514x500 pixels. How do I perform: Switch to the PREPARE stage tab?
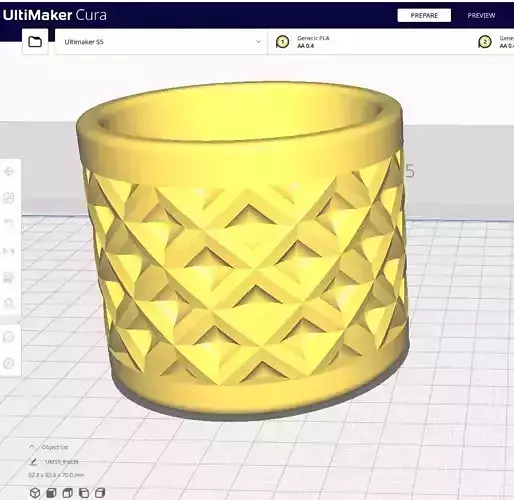pyautogui.click(x=424, y=15)
